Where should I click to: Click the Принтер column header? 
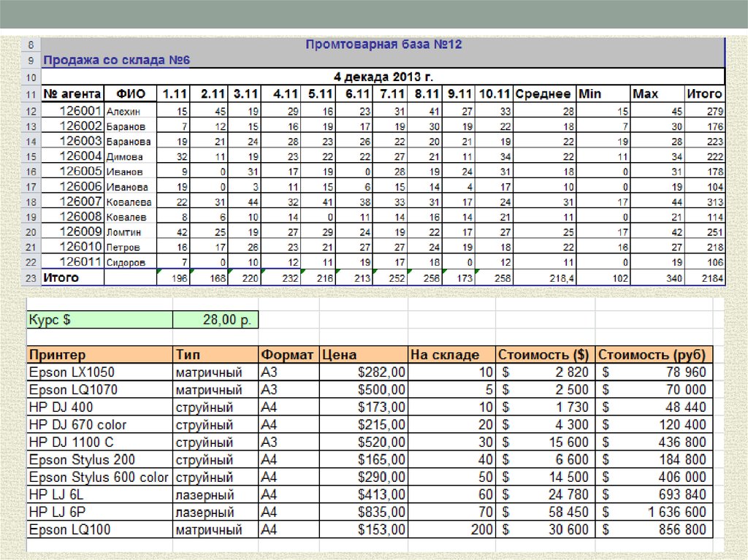coord(99,355)
